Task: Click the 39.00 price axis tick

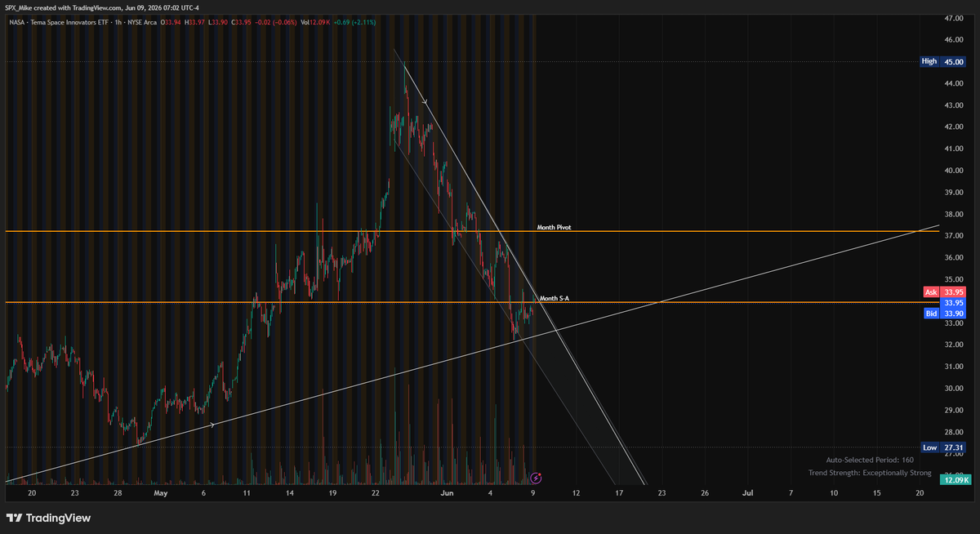Action: tap(954, 193)
